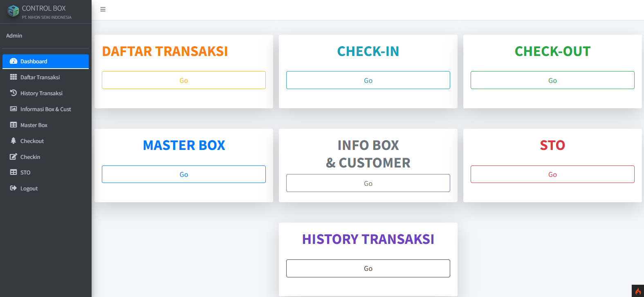Click the CHECK-OUT card heading
Image resolution: width=644 pixels, height=297 pixels.
pyautogui.click(x=552, y=51)
